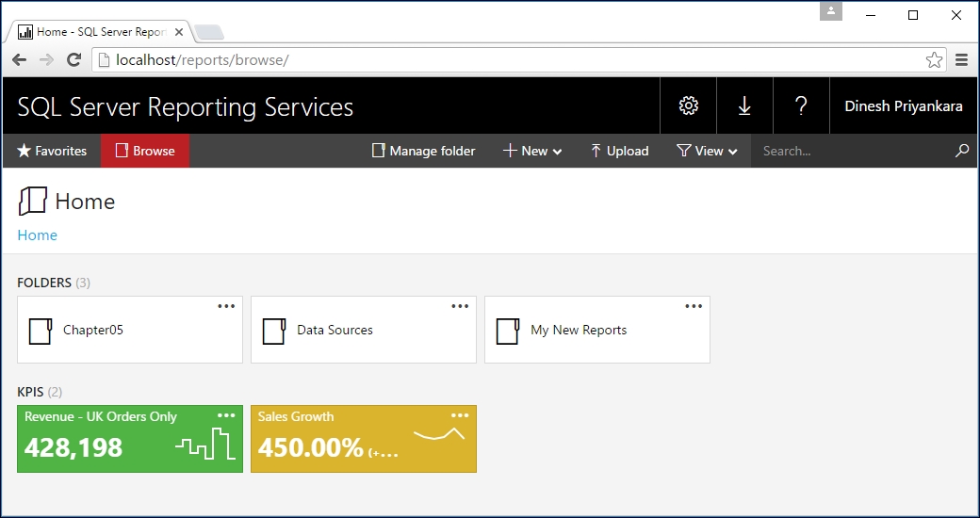Click the browser forward arrow

(x=46, y=60)
